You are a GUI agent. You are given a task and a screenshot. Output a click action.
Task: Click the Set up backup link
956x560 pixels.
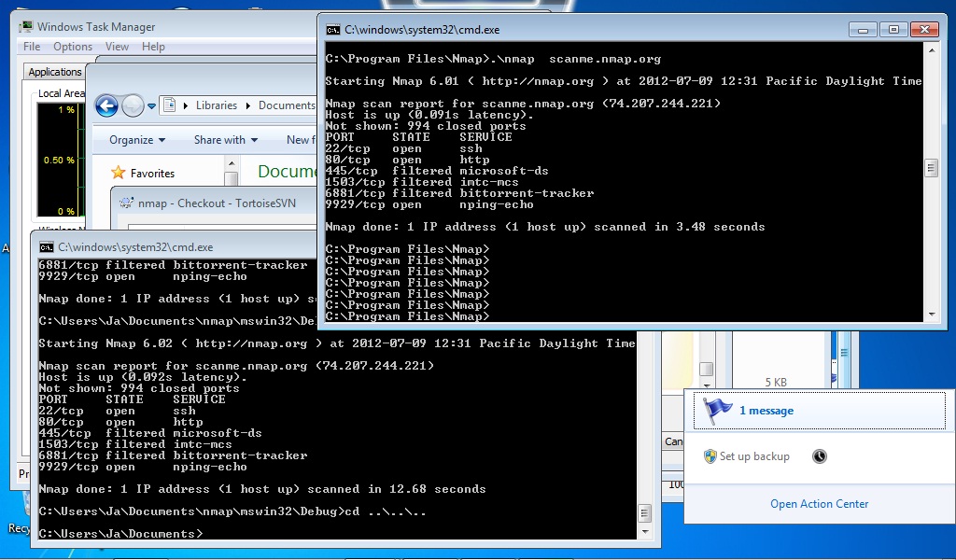point(754,456)
